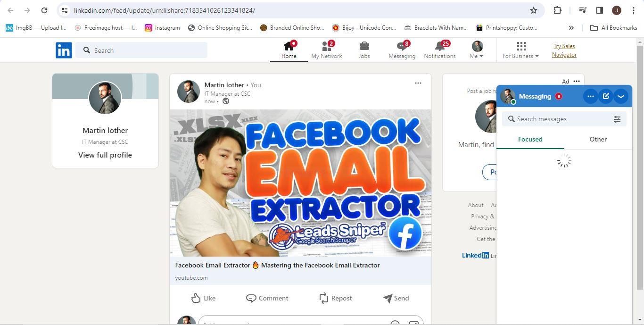Reload the page
Screen dimensions: 644x325
[x=44, y=10]
